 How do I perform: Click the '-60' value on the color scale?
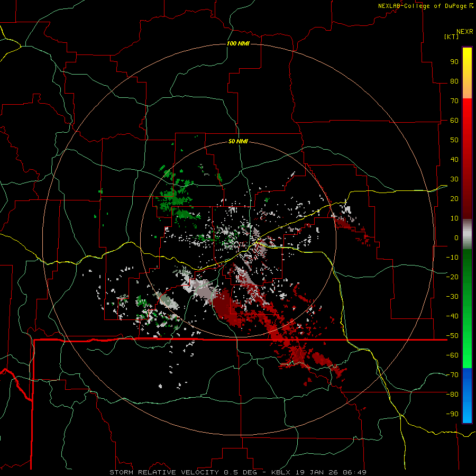tap(452, 355)
